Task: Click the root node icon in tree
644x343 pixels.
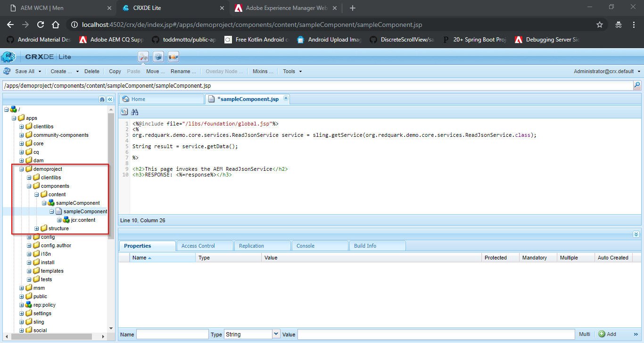Action: pos(14,109)
